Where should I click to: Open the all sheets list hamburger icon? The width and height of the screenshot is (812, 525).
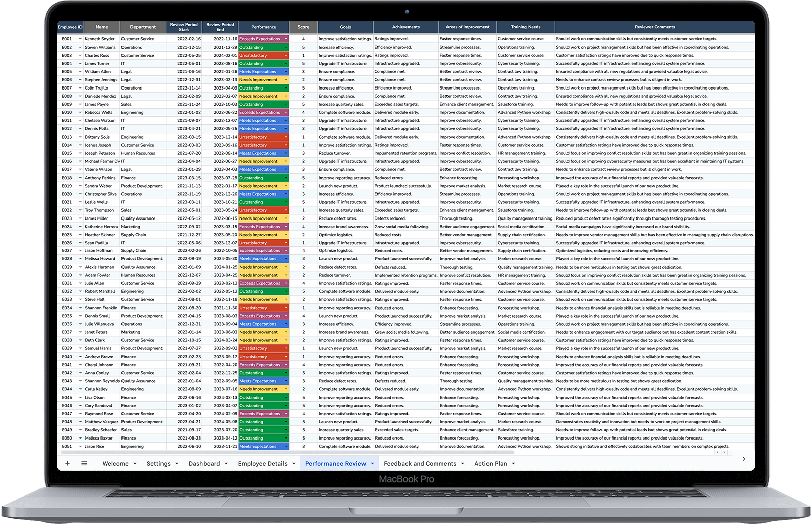point(84,463)
